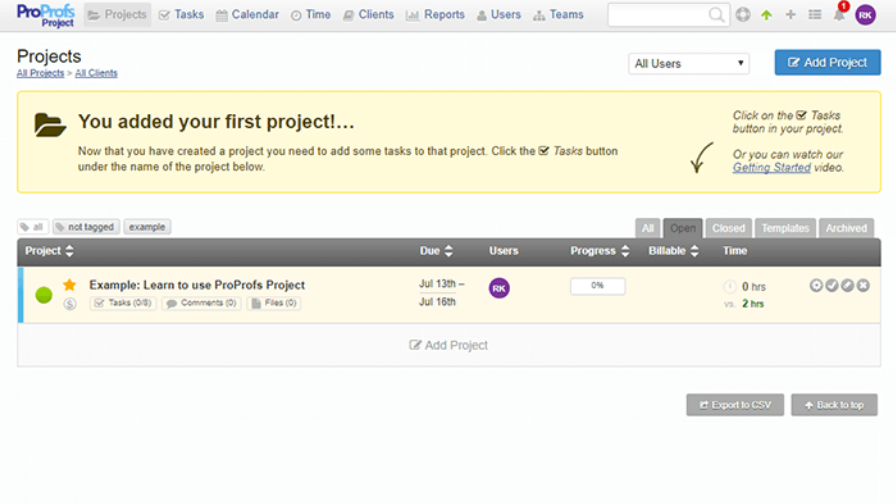The image size is (896, 504).
Task: Focus the header search field
Action: [x=658, y=15]
